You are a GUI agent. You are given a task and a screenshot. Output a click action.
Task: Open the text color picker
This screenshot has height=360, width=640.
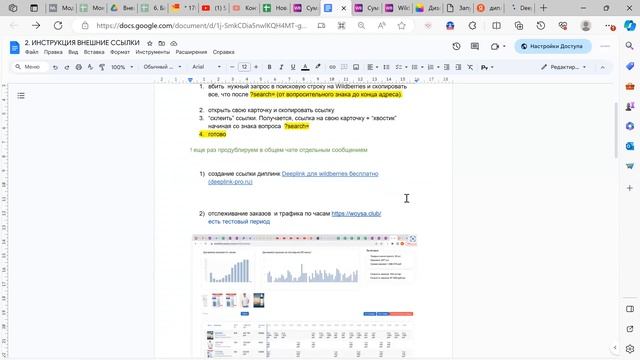tap(305, 67)
